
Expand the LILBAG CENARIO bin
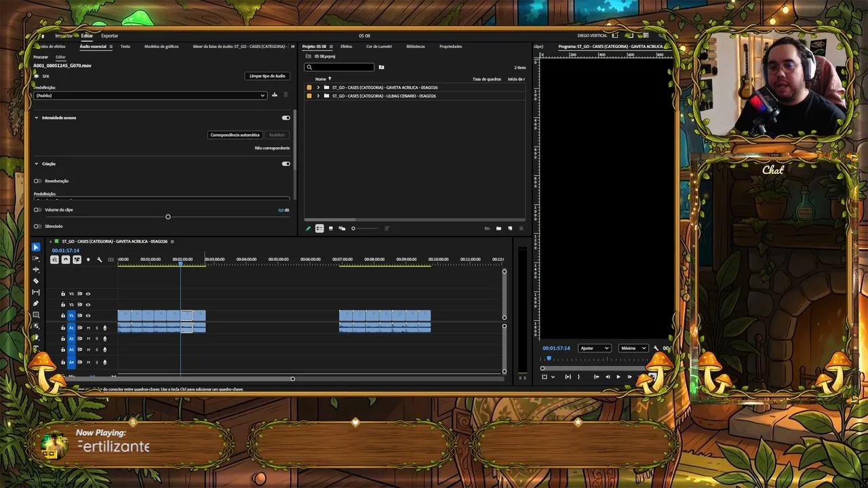click(318, 96)
